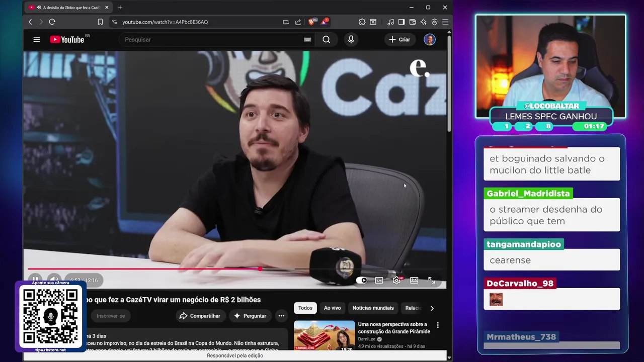Open the browser extensions puzzle icon
644x362 pixels.
362,22
